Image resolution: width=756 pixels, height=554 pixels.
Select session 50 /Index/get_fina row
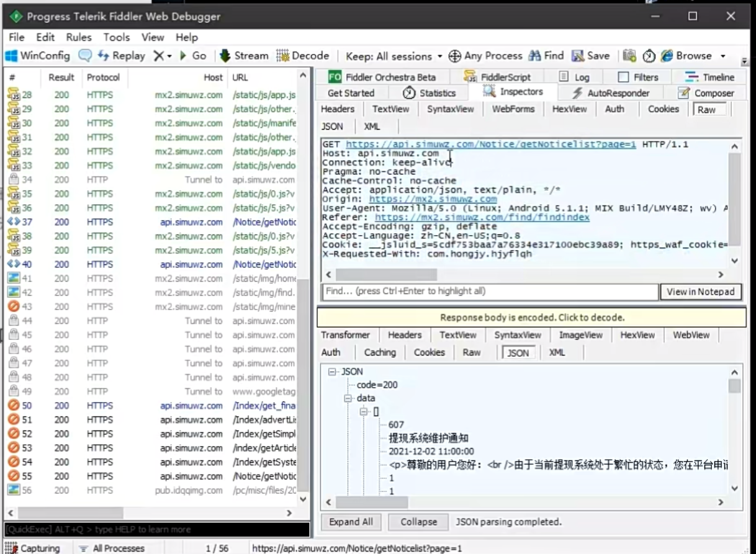pos(151,406)
